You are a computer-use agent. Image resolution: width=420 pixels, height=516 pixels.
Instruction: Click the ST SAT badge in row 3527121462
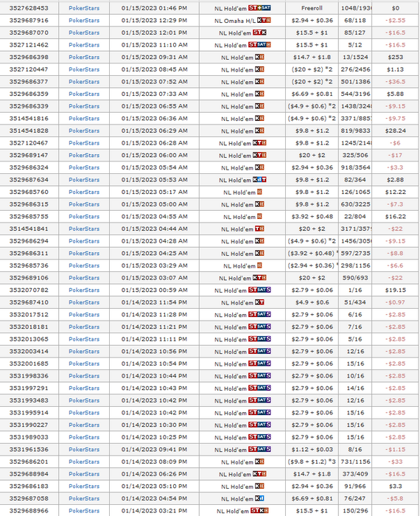(x=259, y=44)
